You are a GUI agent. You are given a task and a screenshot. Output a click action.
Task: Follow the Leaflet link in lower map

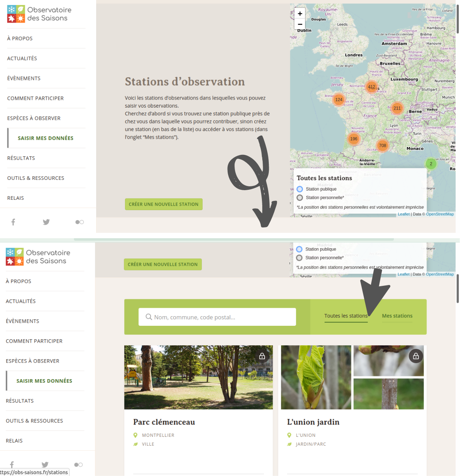tap(404, 274)
